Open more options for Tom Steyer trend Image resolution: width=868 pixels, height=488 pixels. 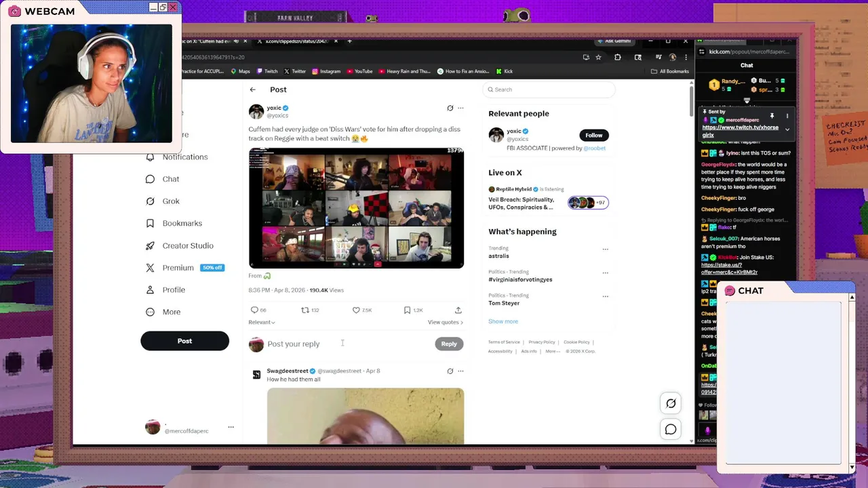[x=606, y=297]
